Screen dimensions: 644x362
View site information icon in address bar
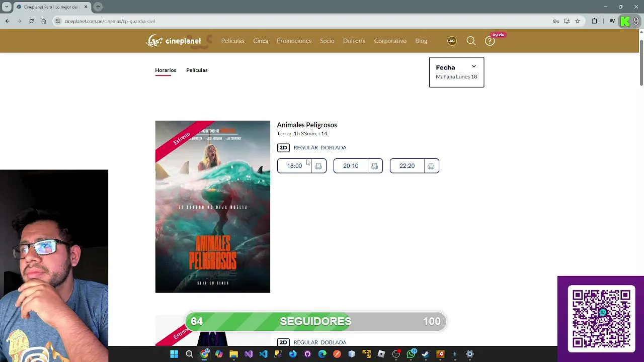point(58,21)
